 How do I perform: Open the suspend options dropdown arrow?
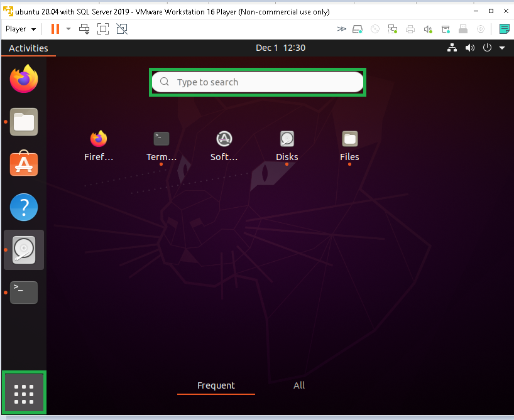click(x=68, y=29)
